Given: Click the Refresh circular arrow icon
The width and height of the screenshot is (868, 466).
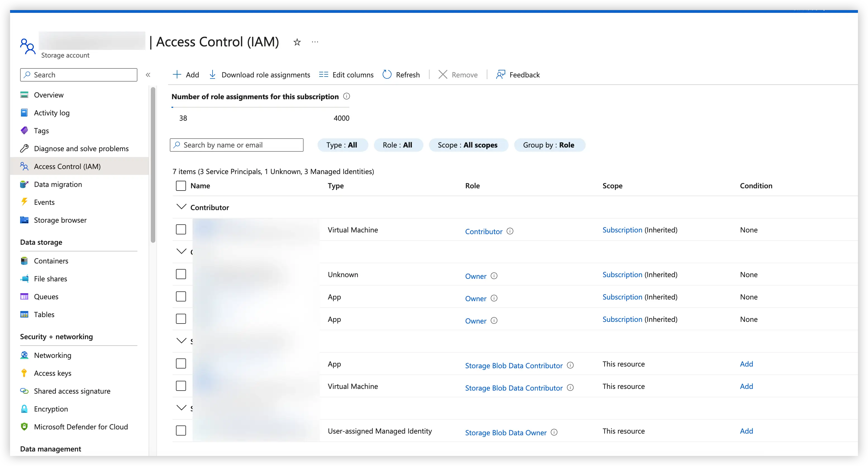Looking at the screenshot, I should (387, 75).
